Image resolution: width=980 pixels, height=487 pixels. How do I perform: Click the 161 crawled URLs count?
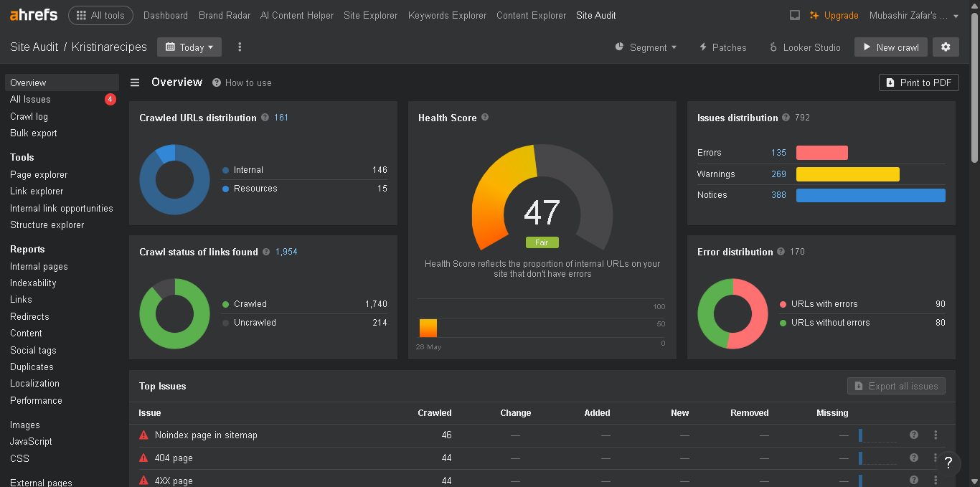coord(281,118)
